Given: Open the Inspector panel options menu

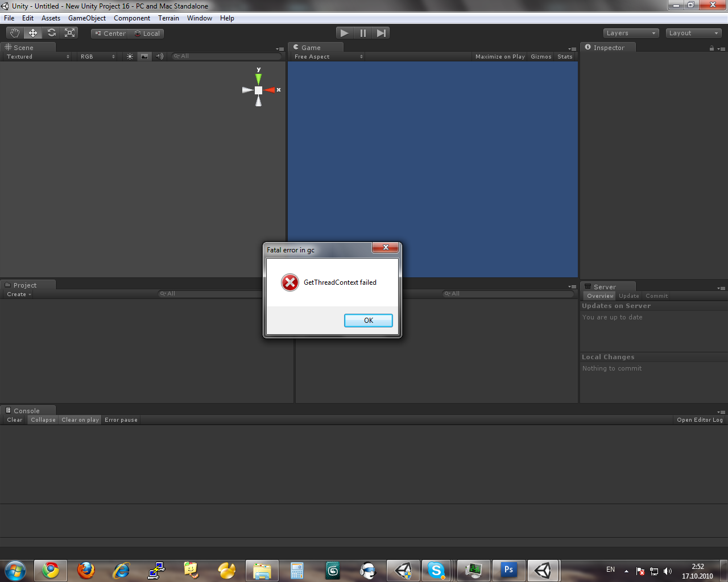Looking at the screenshot, I should coord(722,49).
